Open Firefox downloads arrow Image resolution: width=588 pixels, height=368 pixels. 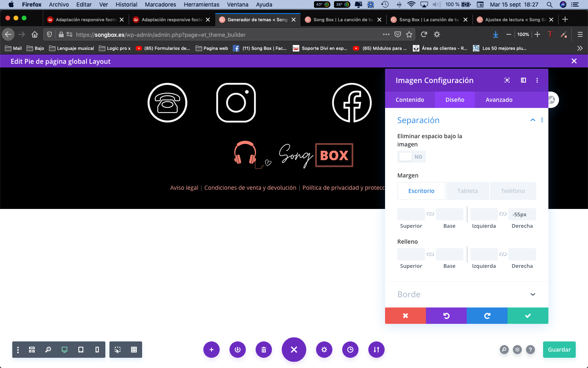tap(495, 34)
